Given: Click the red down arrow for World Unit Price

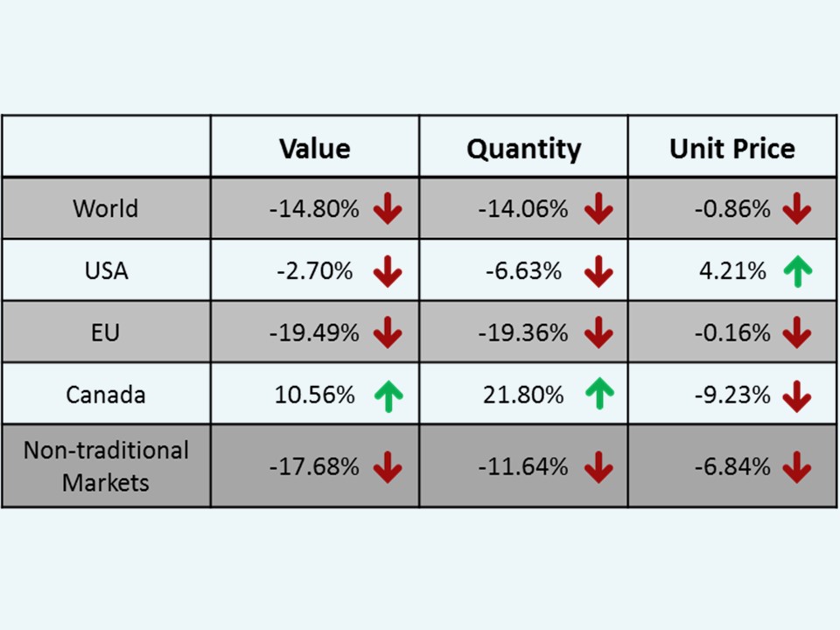Looking at the screenshot, I should [x=797, y=209].
